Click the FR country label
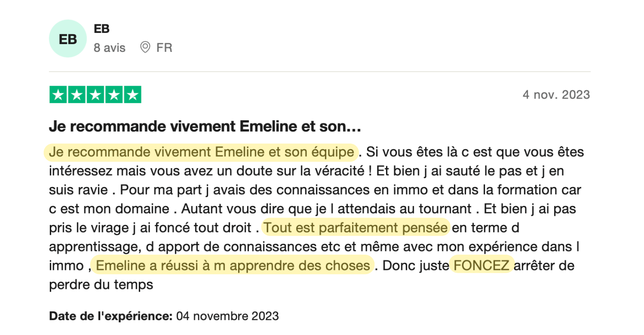Screen dimensions: 644x335 tap(164, 48)
